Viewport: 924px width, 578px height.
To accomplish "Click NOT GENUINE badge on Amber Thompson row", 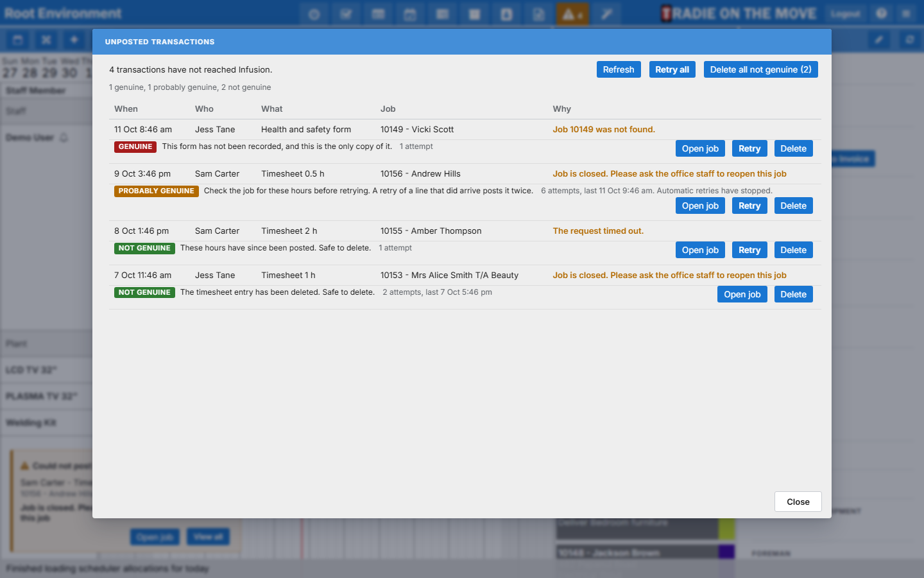I will 144,248.
